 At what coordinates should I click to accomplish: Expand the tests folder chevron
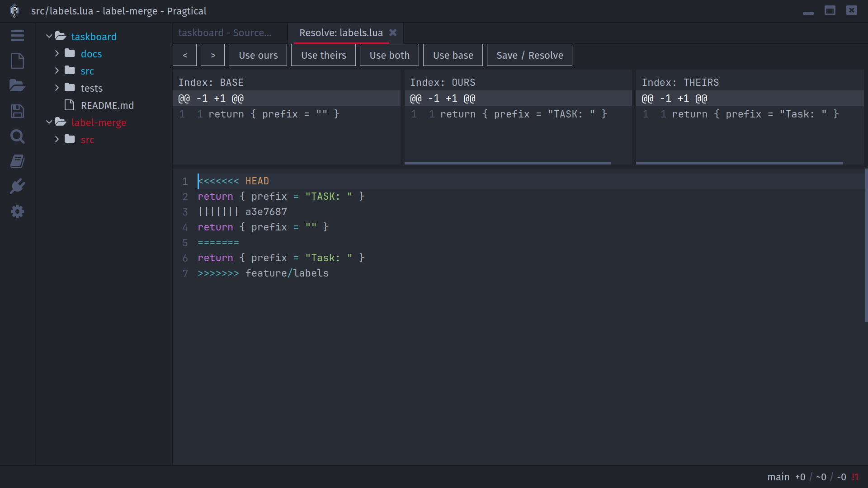tap(57, 88)
